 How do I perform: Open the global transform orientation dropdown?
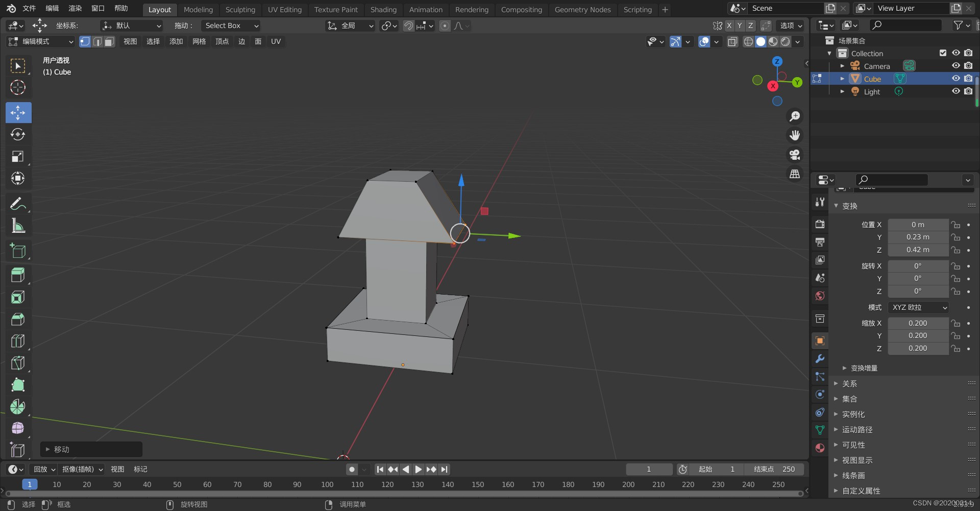pos(350,26)
